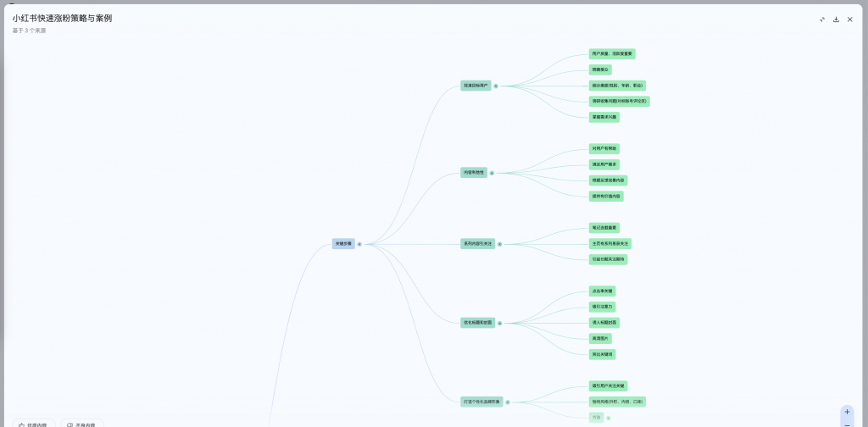Select the 关键步骤 node

(343, 244)
